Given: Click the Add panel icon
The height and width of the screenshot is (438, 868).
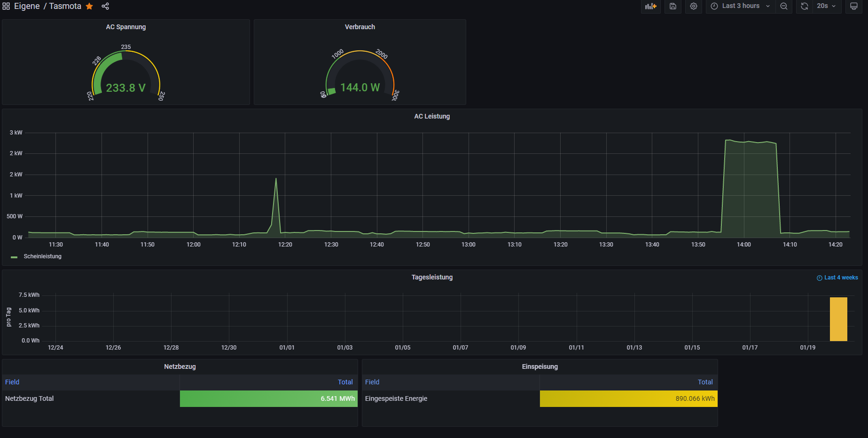Looking at the screenshot, I should [x=650, y=6].
